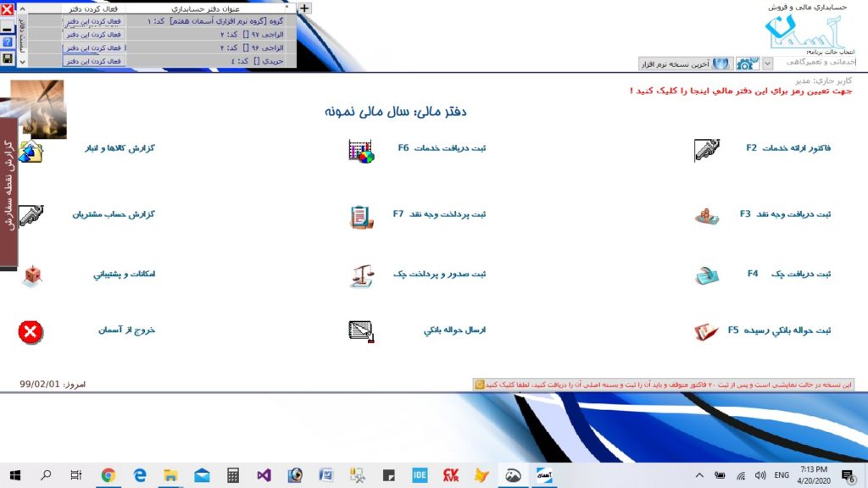Open the cheque issuance scales icon
Viewport: 868px width, 488px height.
coord(361,275)
